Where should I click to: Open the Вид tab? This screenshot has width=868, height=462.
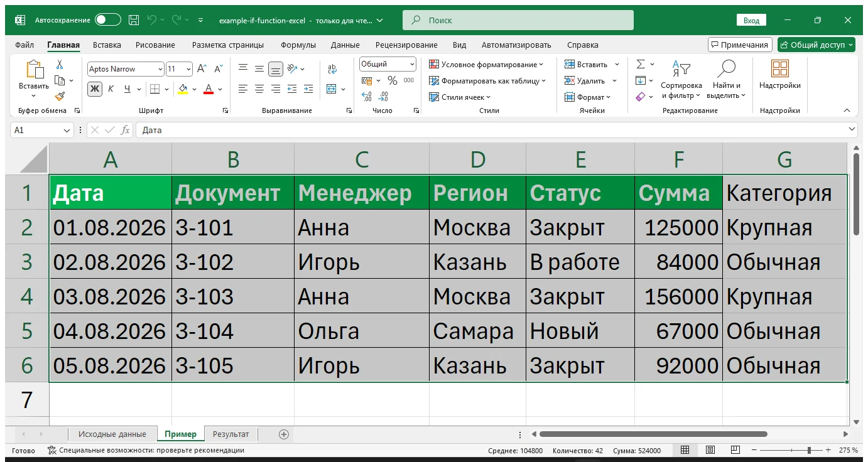tap(459, 45)
